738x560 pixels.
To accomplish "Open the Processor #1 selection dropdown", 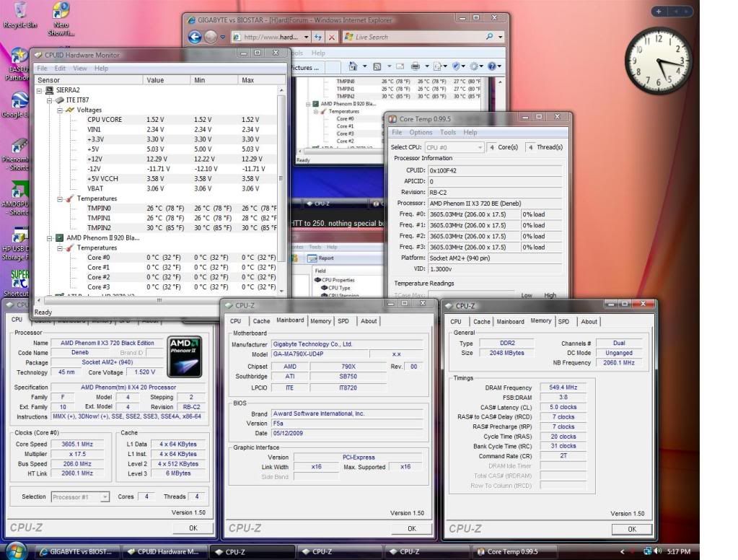I will tap(105, 497).
